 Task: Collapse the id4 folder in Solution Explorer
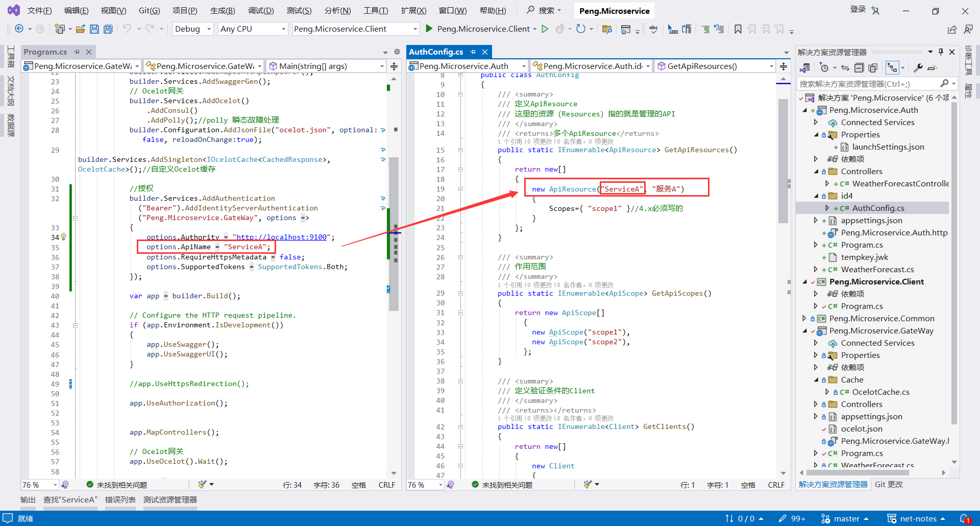click(816, 196)
